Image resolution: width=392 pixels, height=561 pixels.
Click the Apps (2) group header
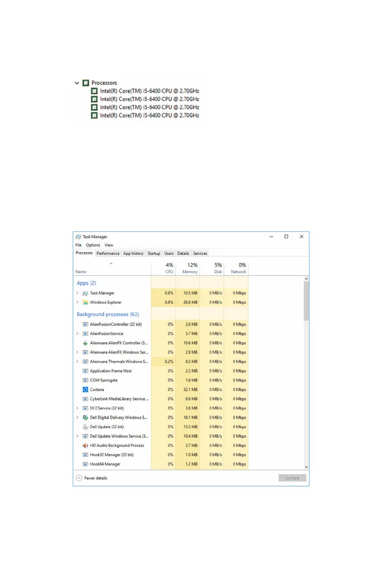tap(86, 283)
